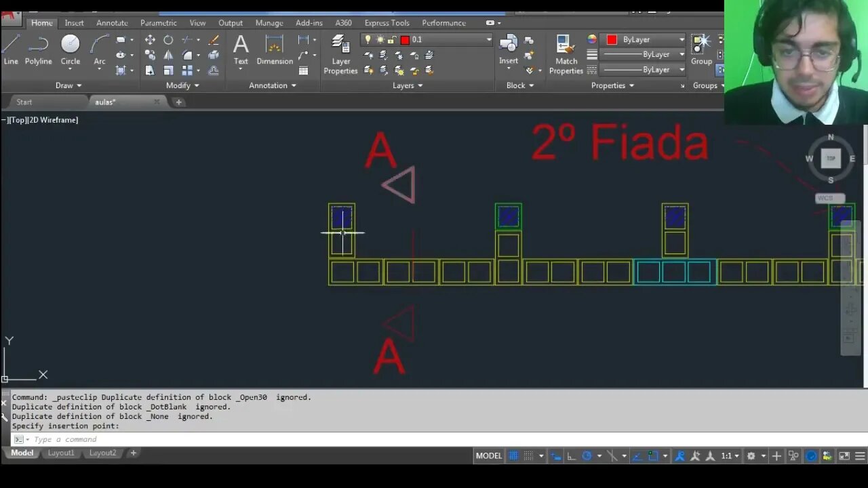Click the Clean Screen icon
868x488 pixels.
[844, 456]
